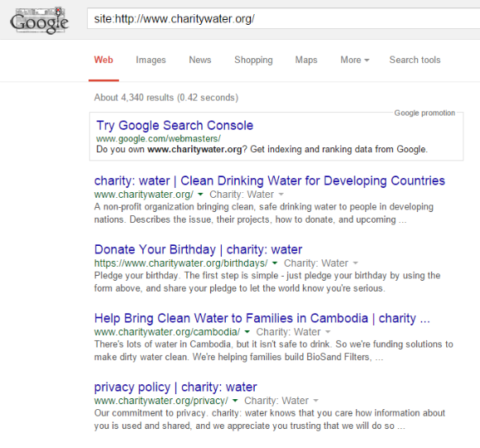The height and width of the screenshot is (448, 480).
Task: Click the www.charitywater.org/cambodia/ URL text
Action: coord(167,331)
